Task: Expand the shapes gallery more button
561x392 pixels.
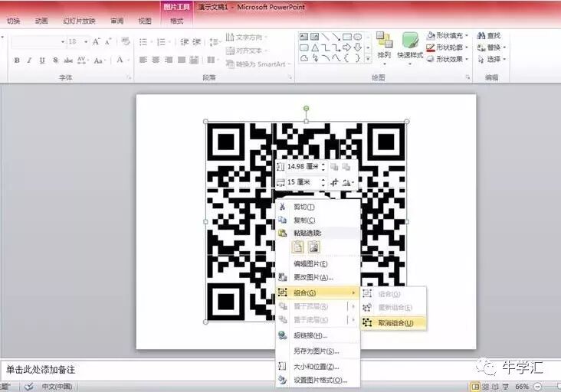Action: click(368, 59)
